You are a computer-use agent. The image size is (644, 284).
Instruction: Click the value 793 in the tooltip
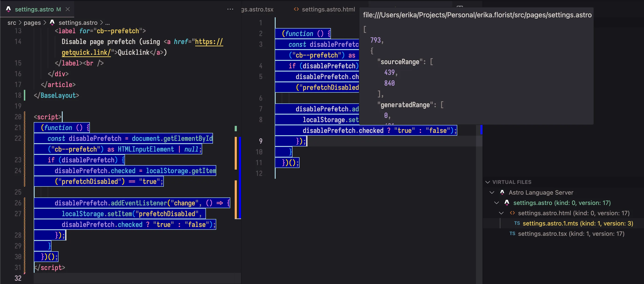click(375, 40)
